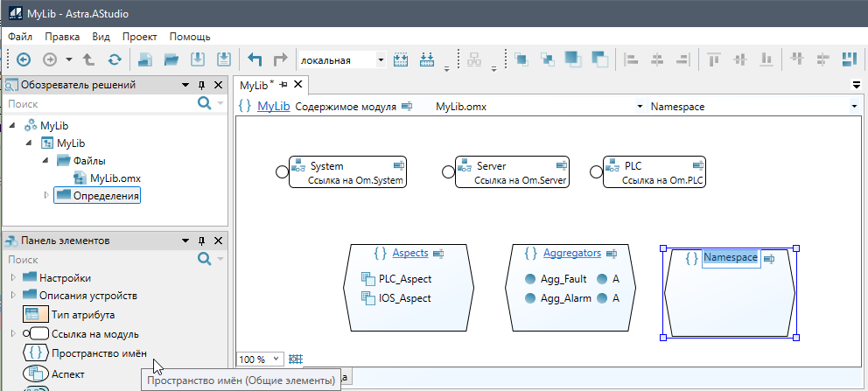Open the Вид menu
This screenshot has height=391, width=868.
101,37
